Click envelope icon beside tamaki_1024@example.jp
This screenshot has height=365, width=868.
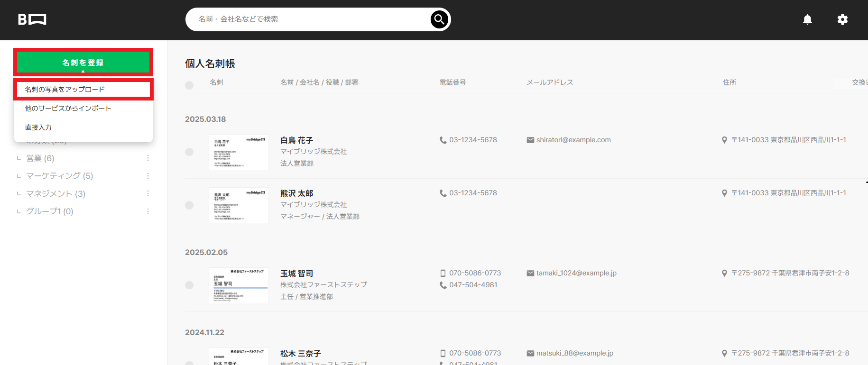530,273
